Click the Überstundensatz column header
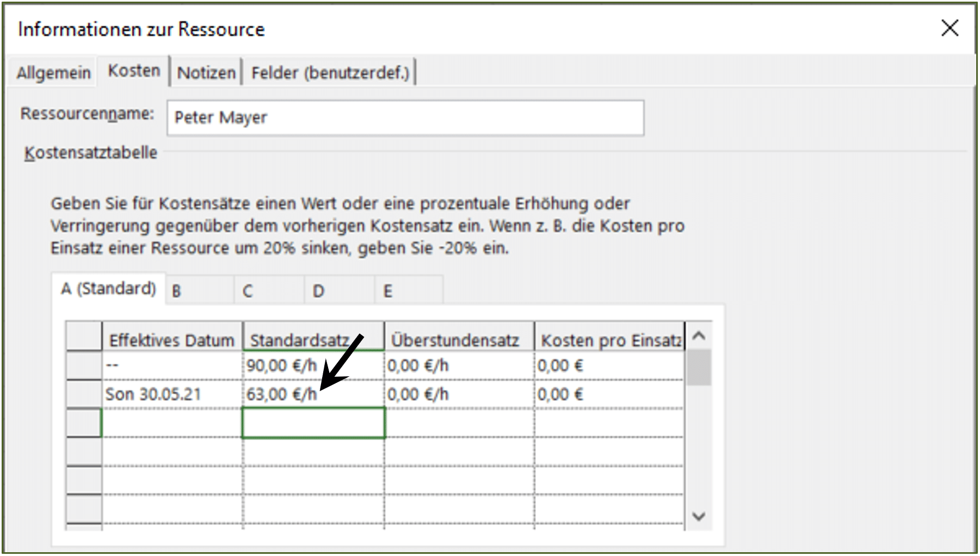The image size is (980, 556). coord(459,340)
